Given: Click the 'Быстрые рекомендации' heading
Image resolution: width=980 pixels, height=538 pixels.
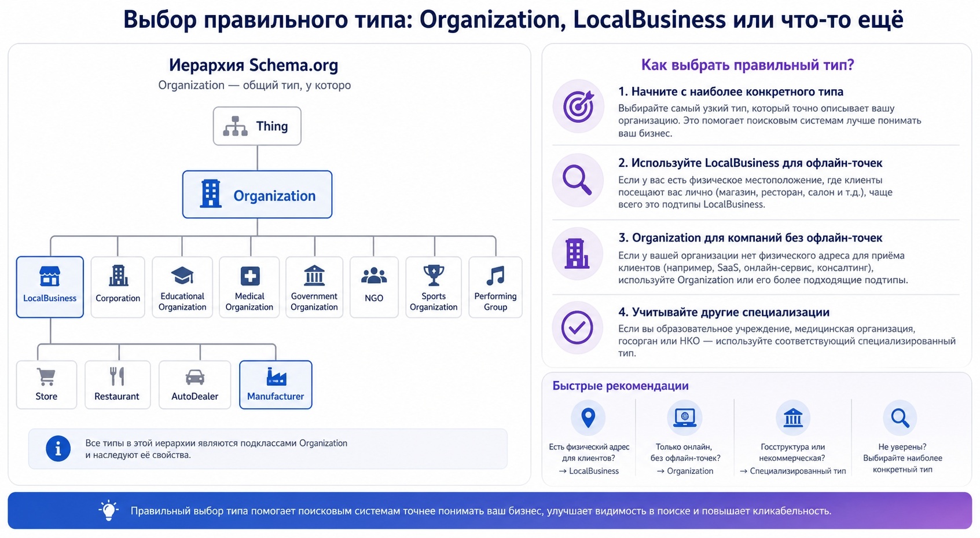Looking at the screenshot, I should click(x=621, y=386).
